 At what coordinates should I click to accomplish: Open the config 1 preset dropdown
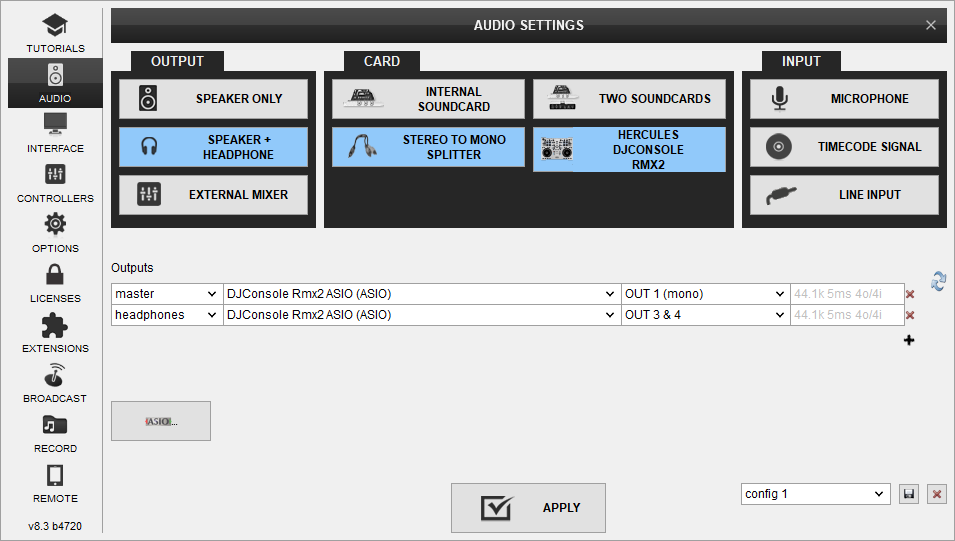[x=816, y=494]
